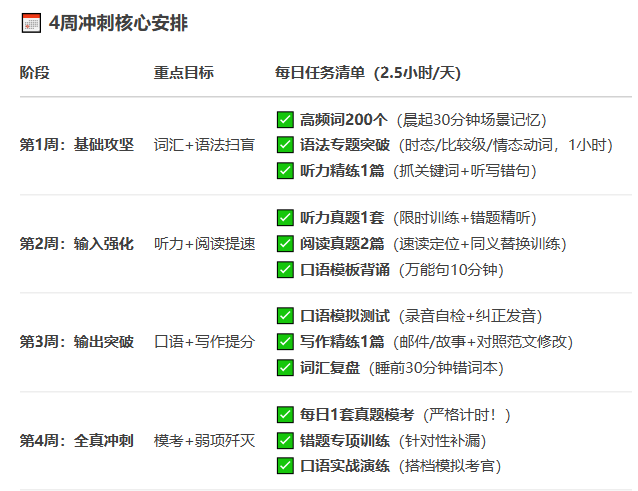This screenshot has height=491, width=638.
Task: Click the note (严格计时！)
Action: coord(467,415)
